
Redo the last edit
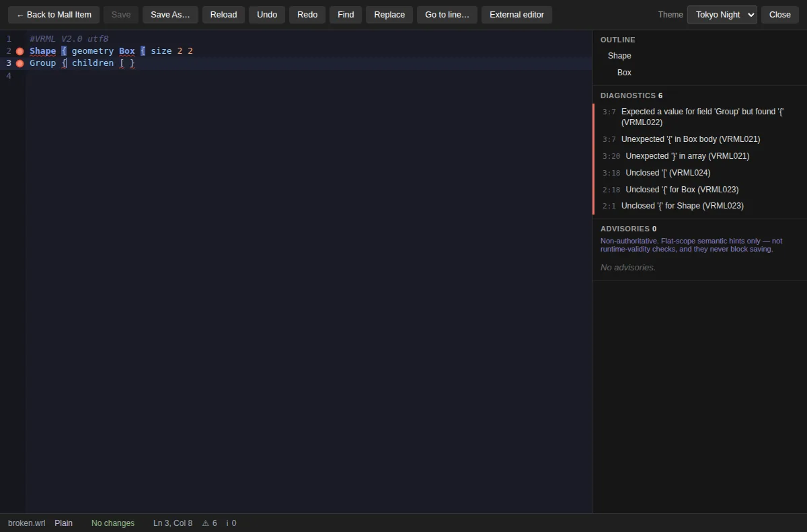[307, 15]
